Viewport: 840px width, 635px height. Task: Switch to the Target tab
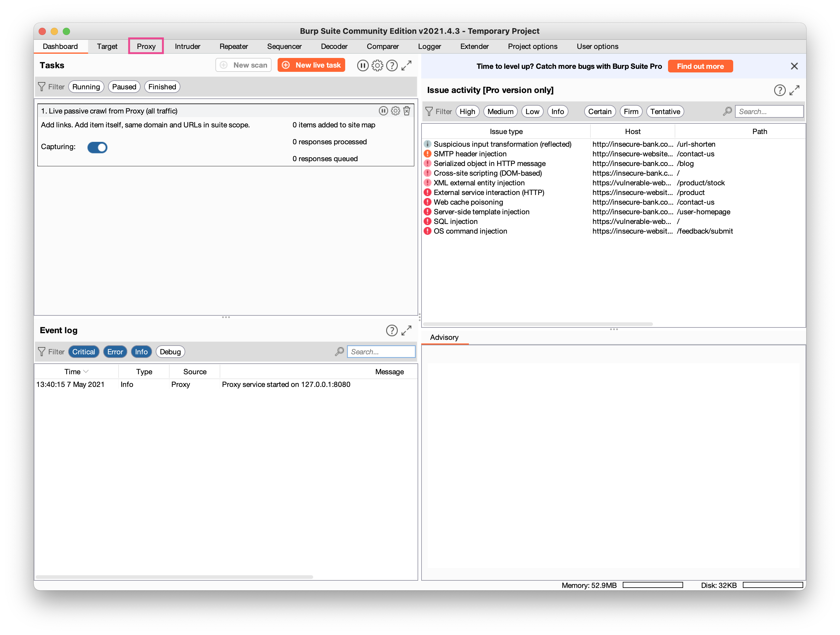(107, 46)
